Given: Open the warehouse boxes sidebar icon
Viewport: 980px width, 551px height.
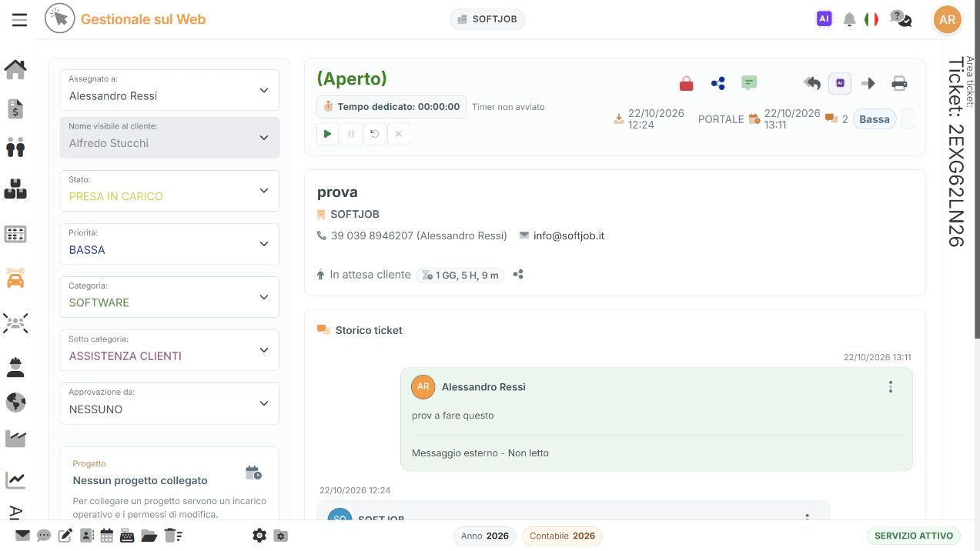Looking at the screenshot, I should tap(15, 189).
